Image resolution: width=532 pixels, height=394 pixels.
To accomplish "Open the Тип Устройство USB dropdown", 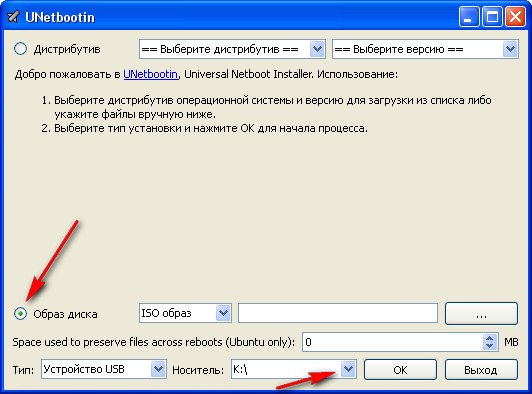I will [x=104, y=369].
